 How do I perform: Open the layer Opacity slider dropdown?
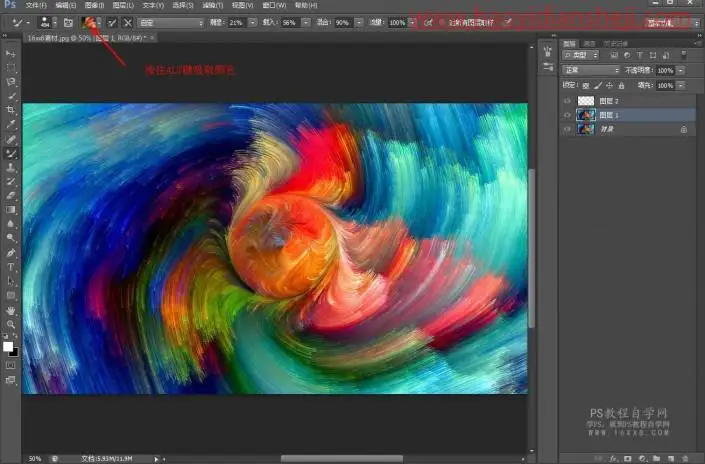coord(681,70)
